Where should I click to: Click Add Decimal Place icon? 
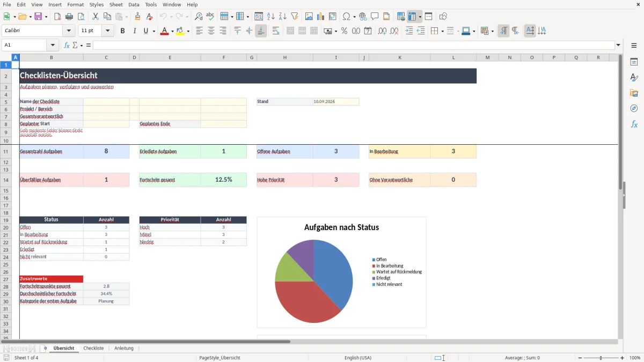point(382,31)
